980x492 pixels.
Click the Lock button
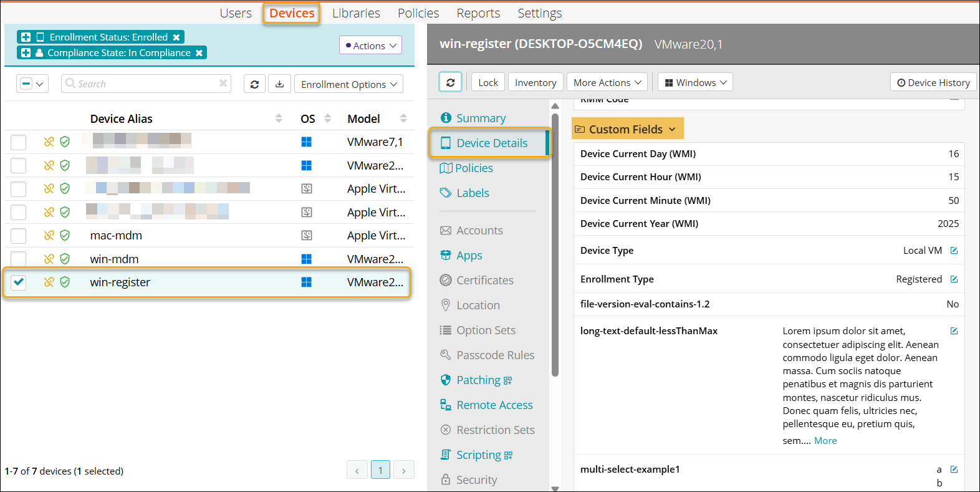coord(488,82)
